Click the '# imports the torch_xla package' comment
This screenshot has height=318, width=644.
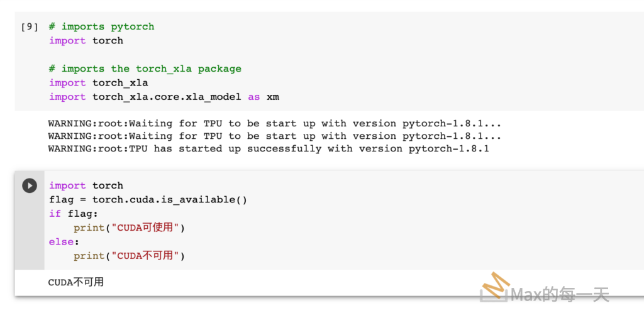click(x=145, y=69)
